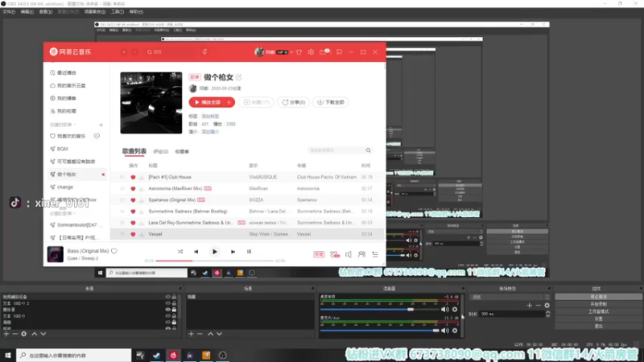Click the 播放全部 play all button
The image size is (644, 362).
(208, 102)
